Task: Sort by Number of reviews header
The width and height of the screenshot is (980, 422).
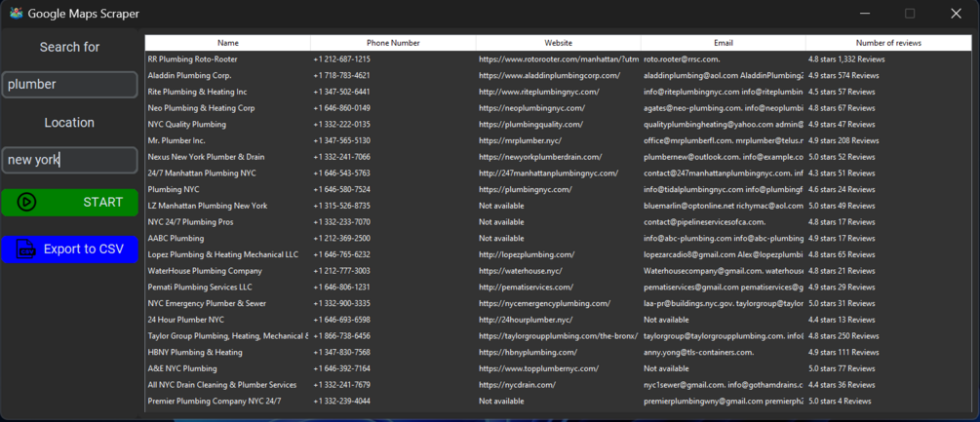Action: (888, 43)
